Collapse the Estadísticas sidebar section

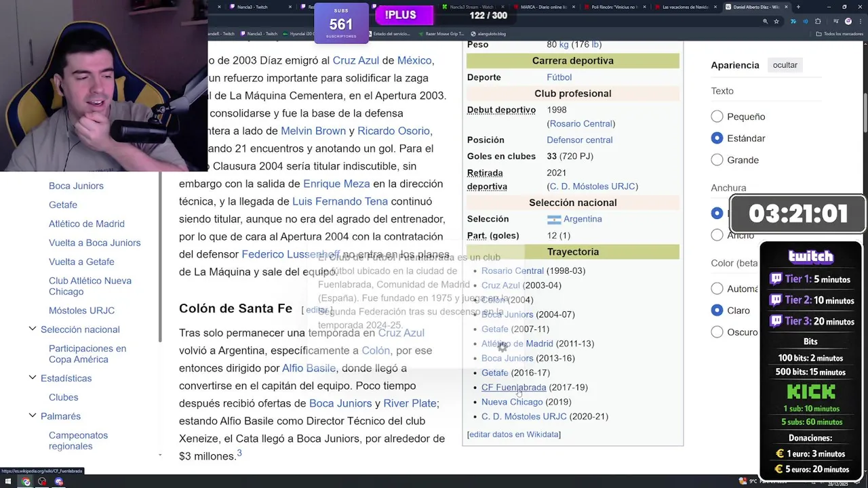32,378
